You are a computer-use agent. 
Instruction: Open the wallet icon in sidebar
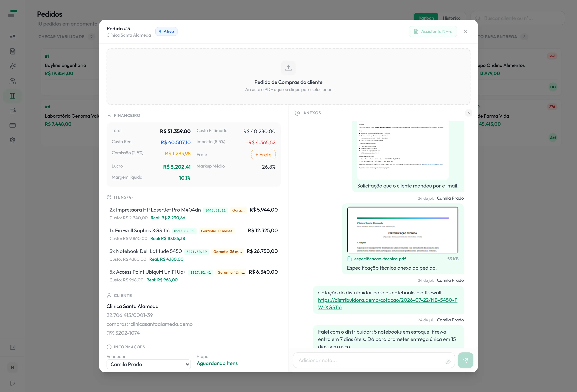coord(12,110)
